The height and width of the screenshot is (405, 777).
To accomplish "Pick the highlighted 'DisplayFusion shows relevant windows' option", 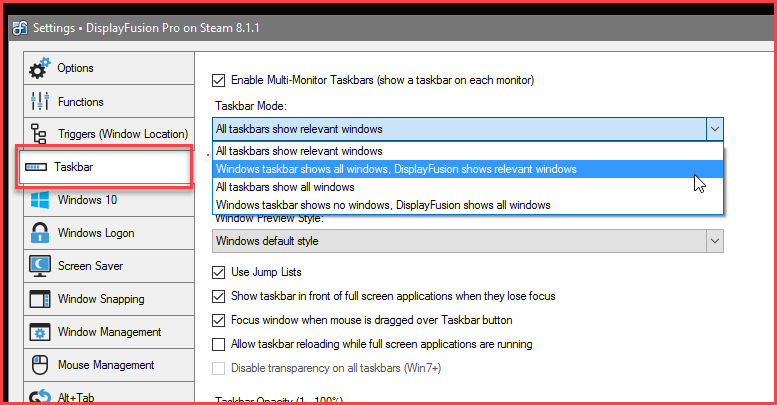I will 396,169.
